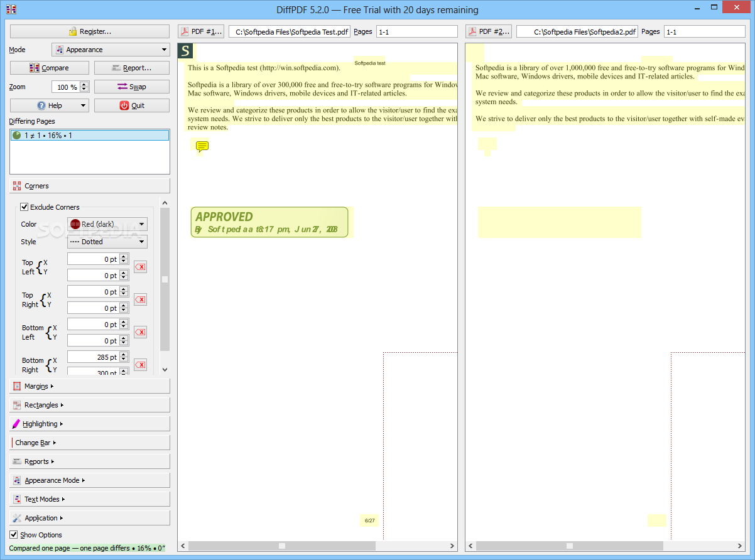Viewport: 755px width, 560px height.
Task: Toggle the Exclude Corners checkbox
Action: pos(24,207)
